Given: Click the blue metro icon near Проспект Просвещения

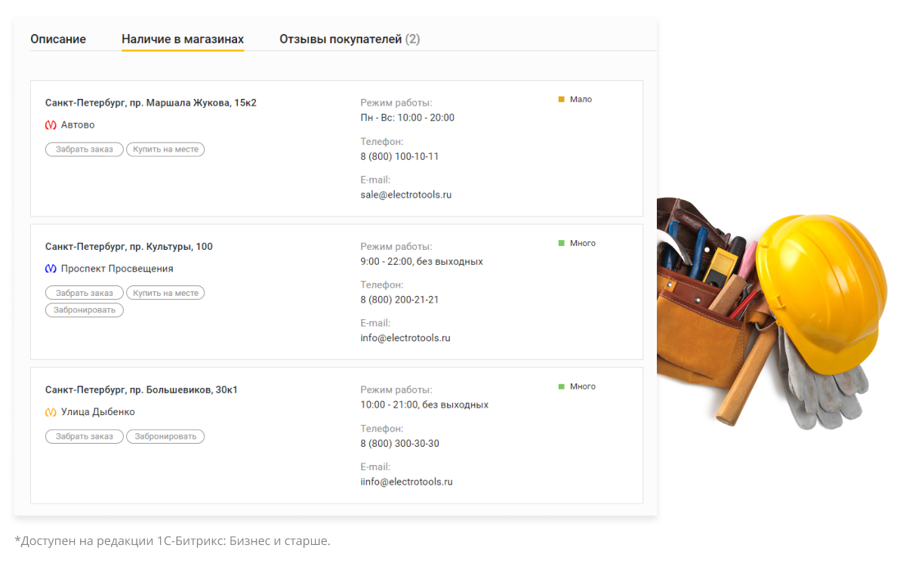Looking at the screenshot, I should (51, 268).
